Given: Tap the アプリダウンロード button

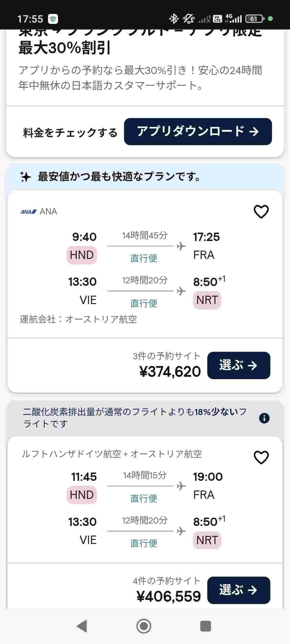Looking at the screenshot, I should click(198, 131).
